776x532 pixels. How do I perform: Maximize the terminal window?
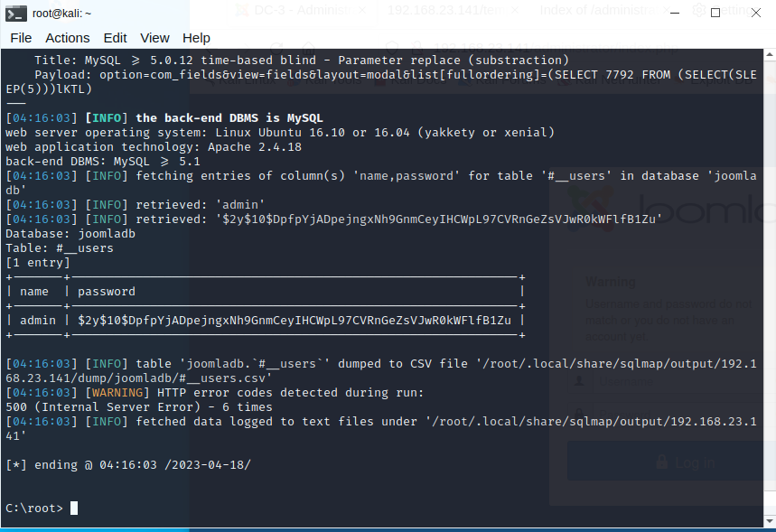coord(715,13)
